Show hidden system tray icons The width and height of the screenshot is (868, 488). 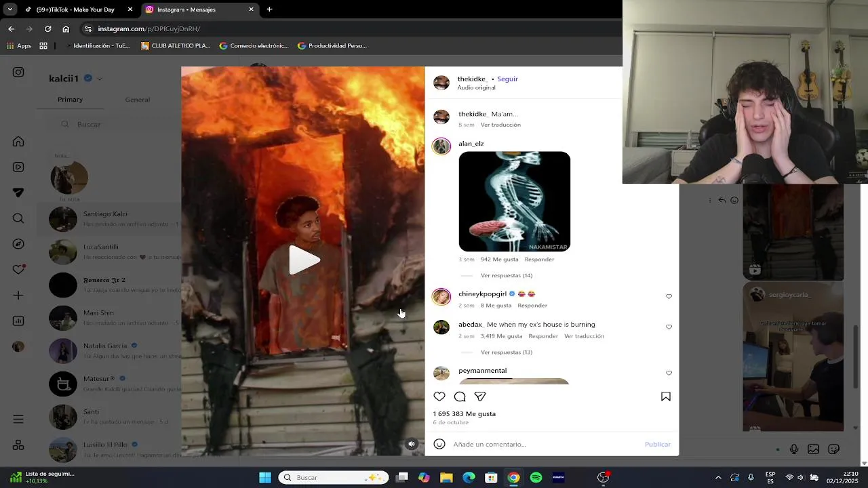click(718, 478)
